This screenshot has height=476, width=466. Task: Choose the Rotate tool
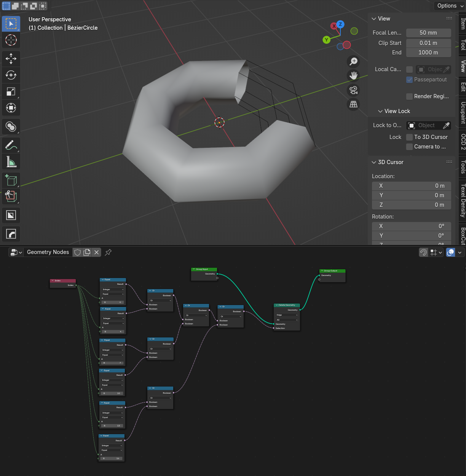pyautogui.click(x=11, y=75)
